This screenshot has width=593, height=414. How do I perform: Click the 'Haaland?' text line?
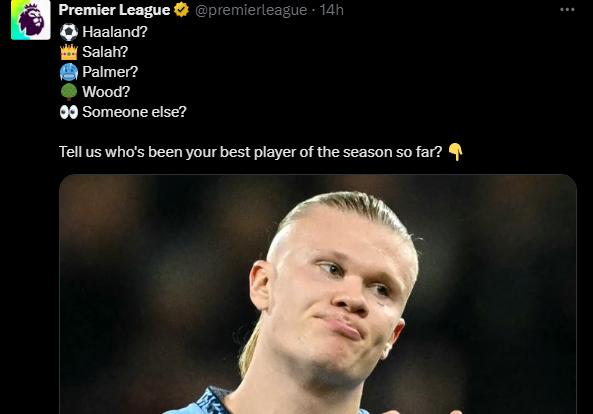[115, 32]
